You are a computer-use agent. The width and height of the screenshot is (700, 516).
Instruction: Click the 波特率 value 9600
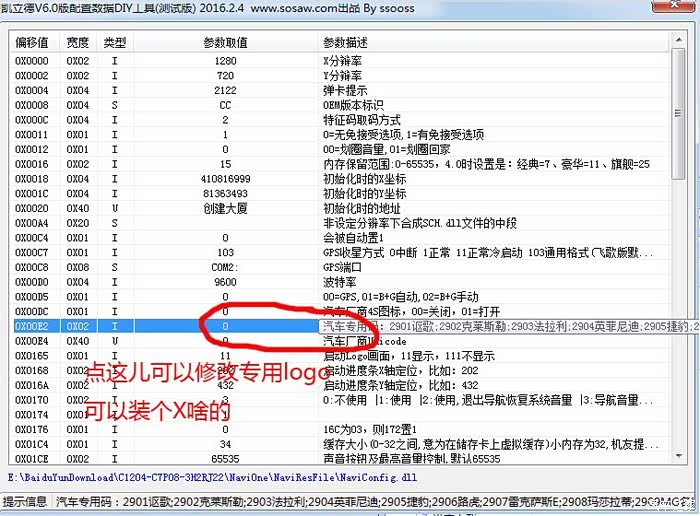click(225, 282)
